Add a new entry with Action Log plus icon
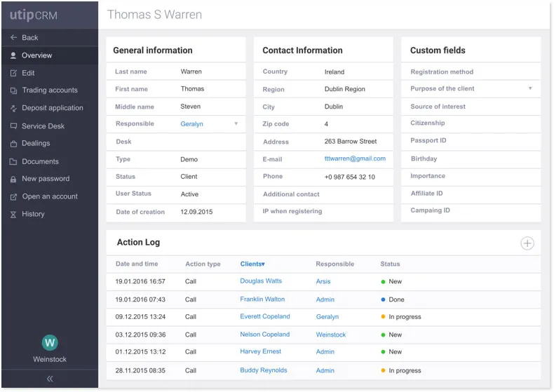Viewport: 554px width, 392px height. [x=527, y=243]
